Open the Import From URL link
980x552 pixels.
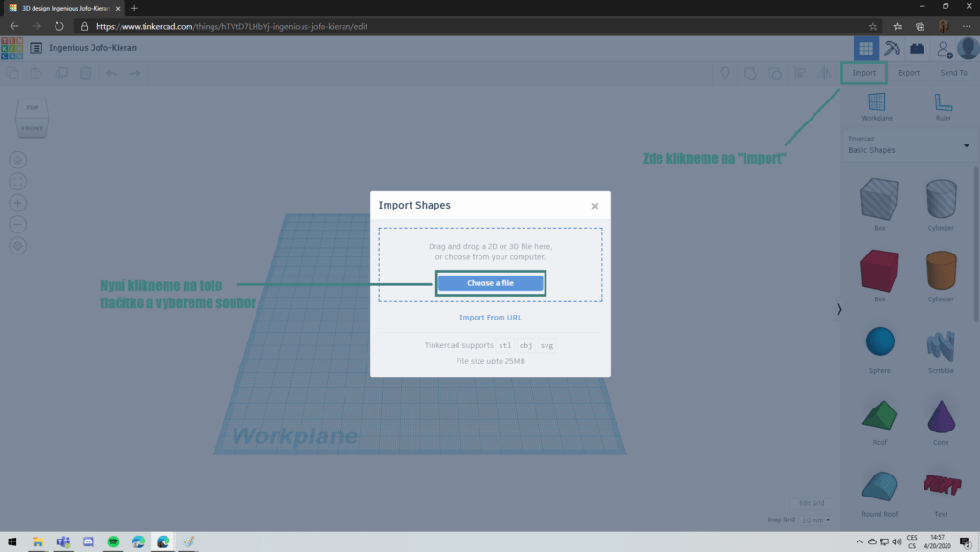coord(490,318)
